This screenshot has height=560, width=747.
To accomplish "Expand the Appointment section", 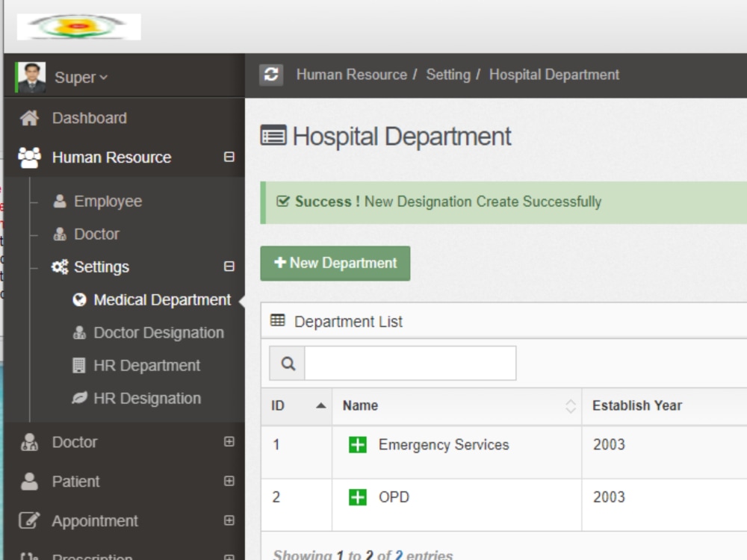I will (x=229, y=520).
